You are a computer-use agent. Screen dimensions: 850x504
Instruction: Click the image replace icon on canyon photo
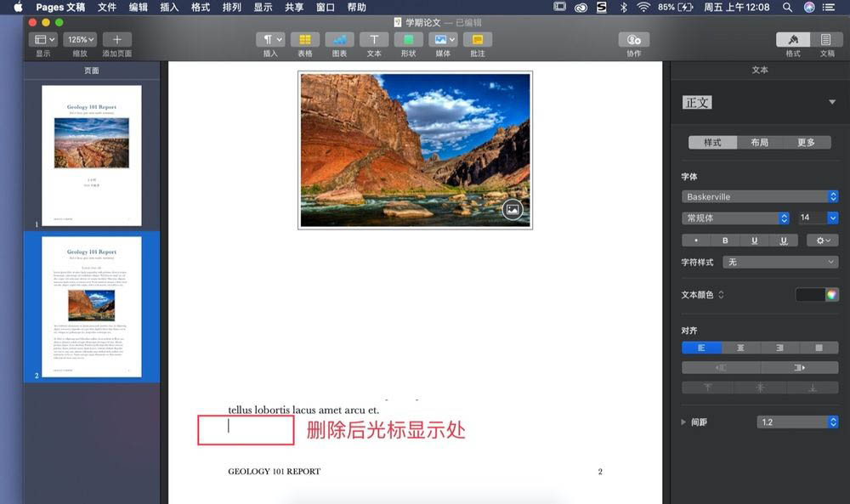tap(513, 209)
